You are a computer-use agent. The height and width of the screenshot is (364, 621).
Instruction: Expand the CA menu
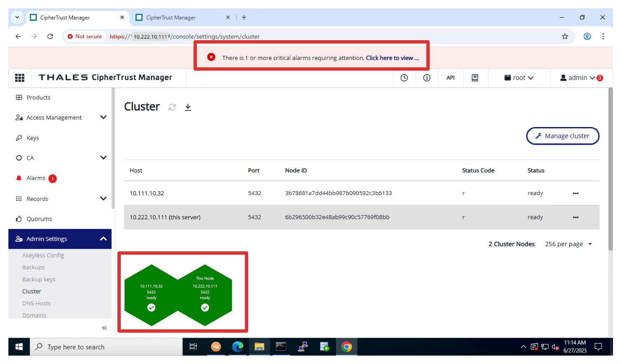(x=103, y=158)
